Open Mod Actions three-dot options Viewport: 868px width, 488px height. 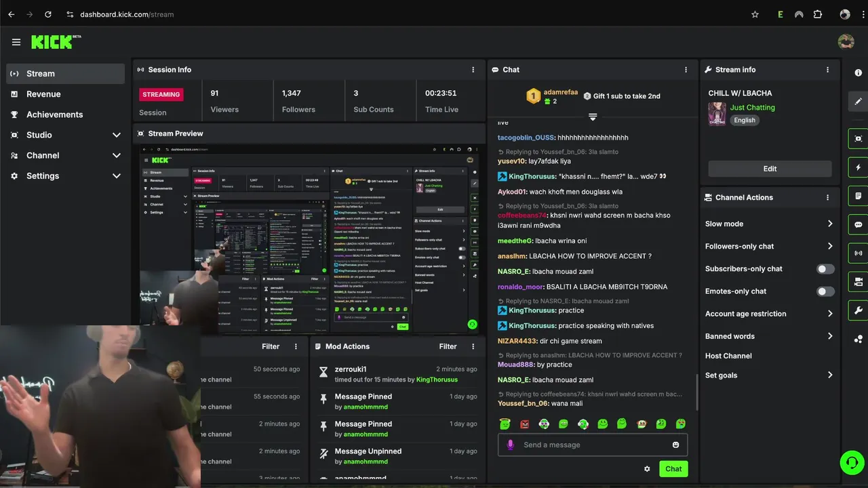pos(473,346)
